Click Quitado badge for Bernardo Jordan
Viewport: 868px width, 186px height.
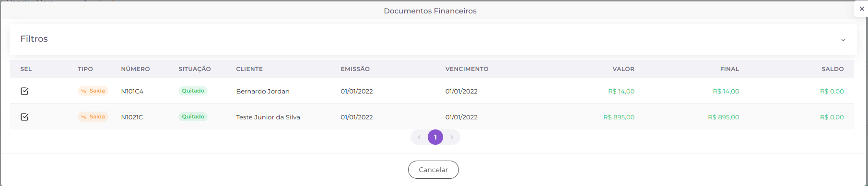[193, 91]
